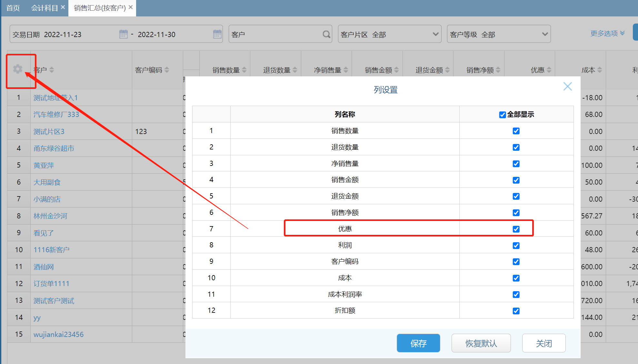This screenshot has height=364, width=638.
Task: Sort by 客户 column arrows
Action: [52, 70]
